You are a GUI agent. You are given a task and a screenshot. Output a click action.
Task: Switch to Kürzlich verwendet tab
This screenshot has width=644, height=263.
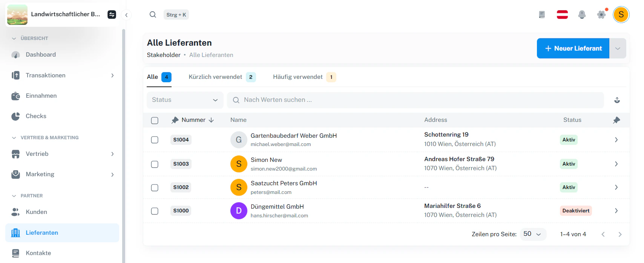pyautogui.click(x=222, y=77)
